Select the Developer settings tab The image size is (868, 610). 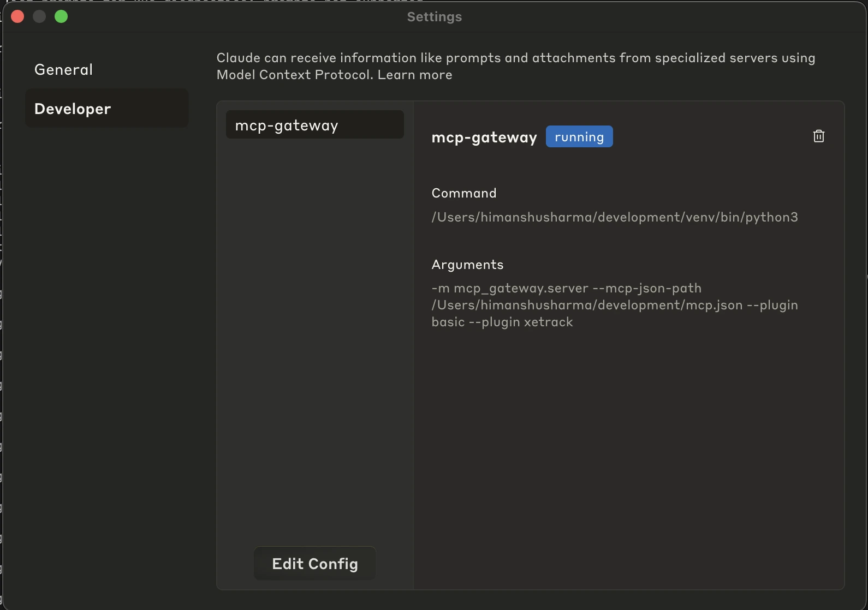coord(107,109)
